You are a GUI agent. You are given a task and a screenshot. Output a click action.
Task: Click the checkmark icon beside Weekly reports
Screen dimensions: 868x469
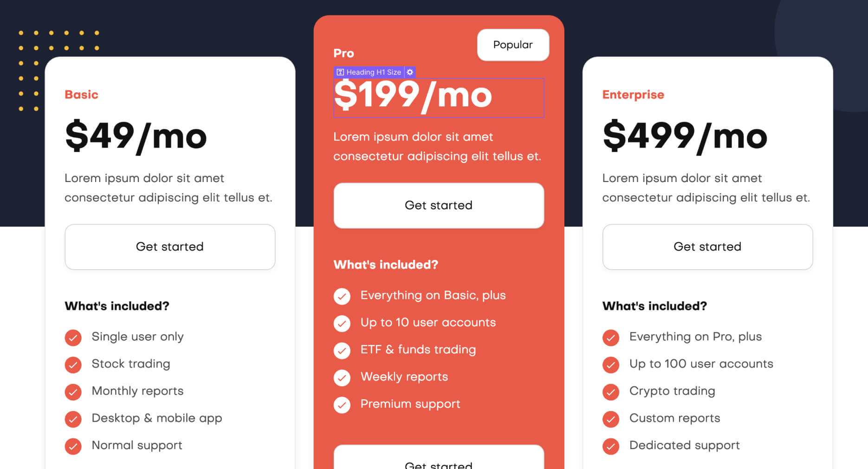pyautogui.click(x=342, y=378)
